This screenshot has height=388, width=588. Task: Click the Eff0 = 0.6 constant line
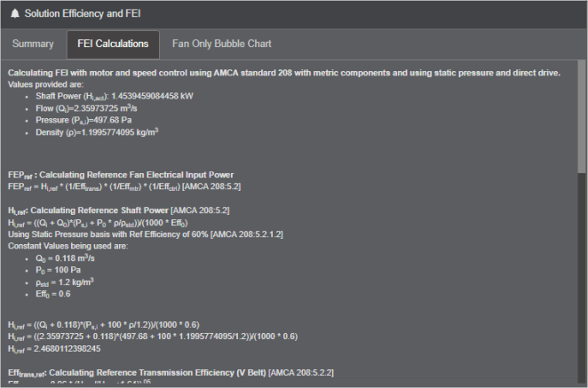coord(53,294)
